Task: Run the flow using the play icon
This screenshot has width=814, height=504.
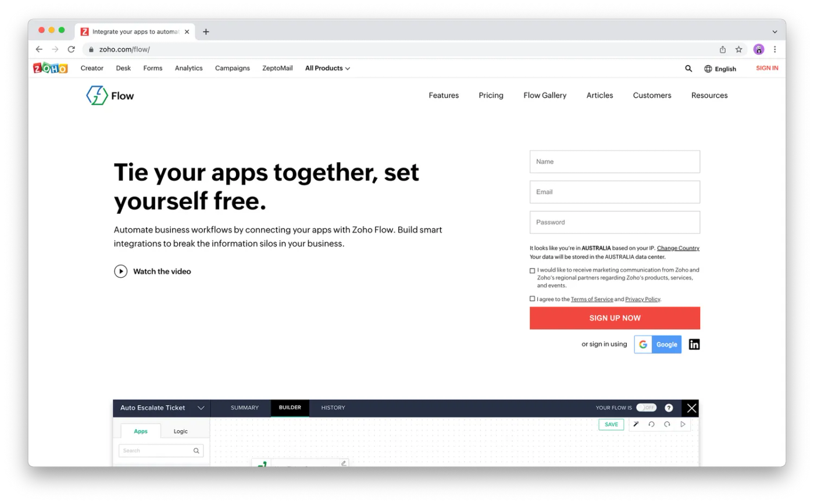Action: pyautogui.click(x=683, y=425)
